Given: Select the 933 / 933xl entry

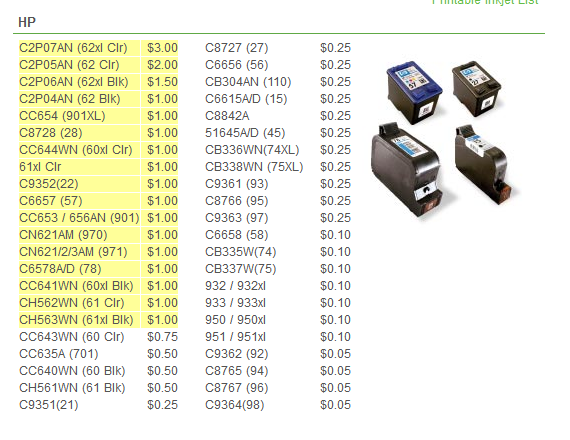Looking at the screenshot, I should pos(236,303).
